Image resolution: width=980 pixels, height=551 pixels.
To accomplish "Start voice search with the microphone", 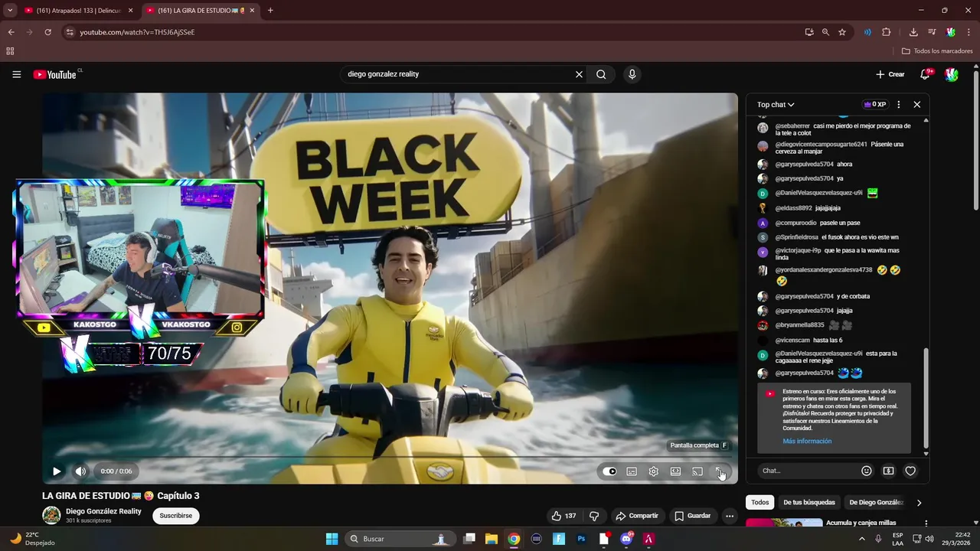I will pyautogui.click(x=632, y=74).
